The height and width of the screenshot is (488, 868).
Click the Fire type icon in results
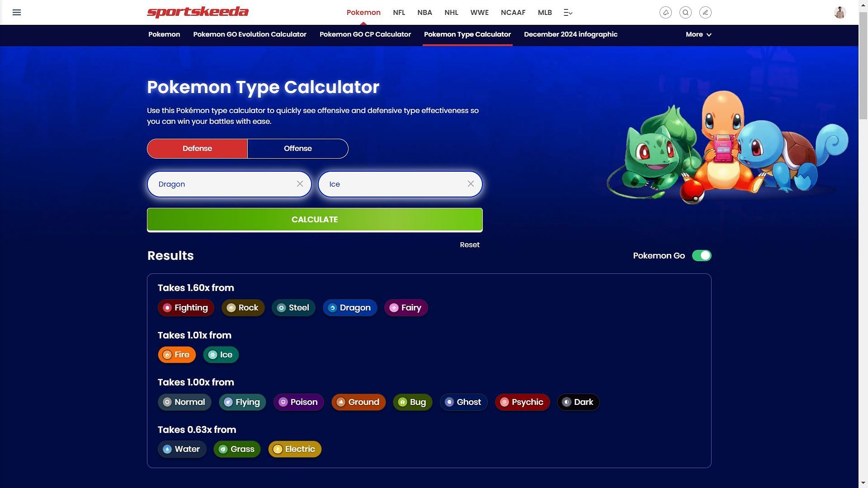(x=166, y=355)
